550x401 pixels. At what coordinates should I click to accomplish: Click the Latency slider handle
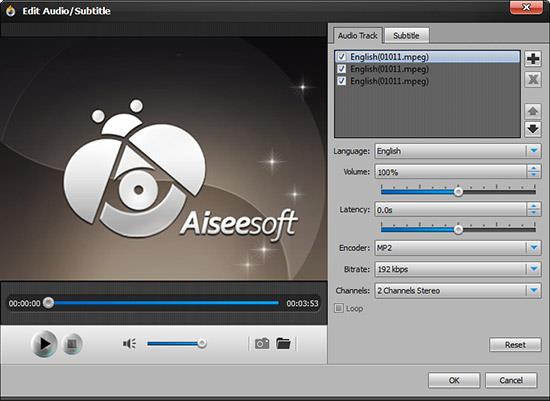click(x=458, y=229)
